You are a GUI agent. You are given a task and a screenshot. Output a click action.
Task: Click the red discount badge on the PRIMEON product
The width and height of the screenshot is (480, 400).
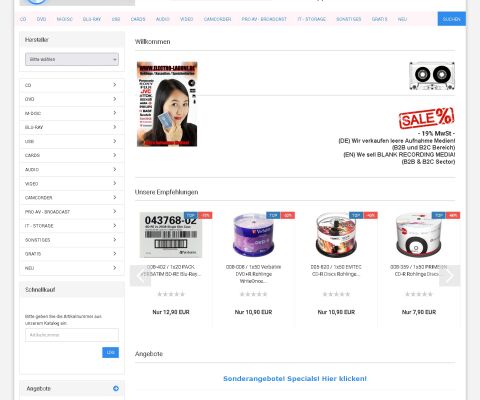[453, 215]
